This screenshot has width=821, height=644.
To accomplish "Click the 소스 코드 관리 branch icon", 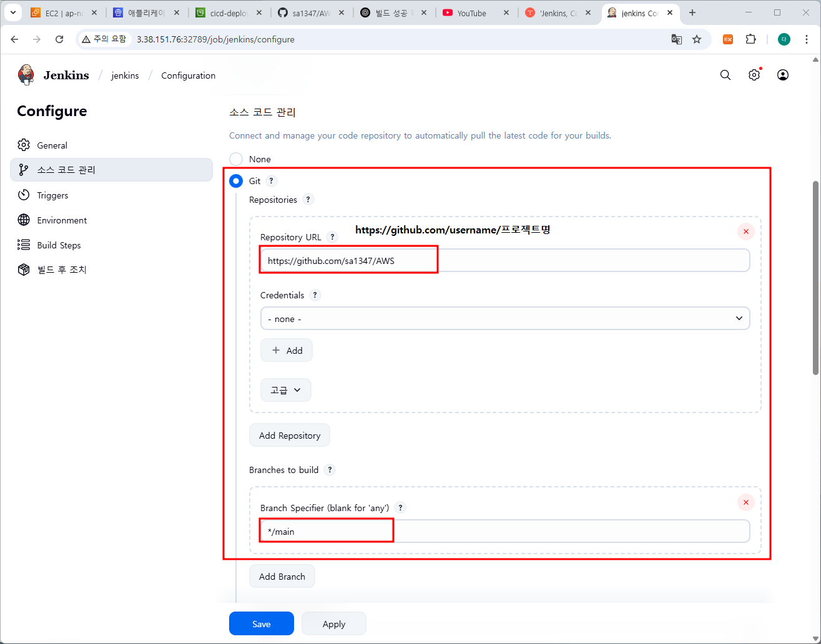I will 24,170.
